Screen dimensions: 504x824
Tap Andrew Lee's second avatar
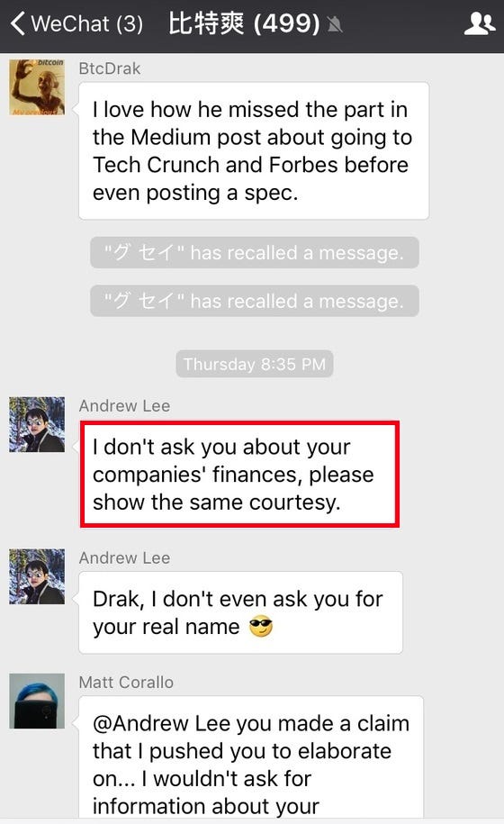point(37,576)
